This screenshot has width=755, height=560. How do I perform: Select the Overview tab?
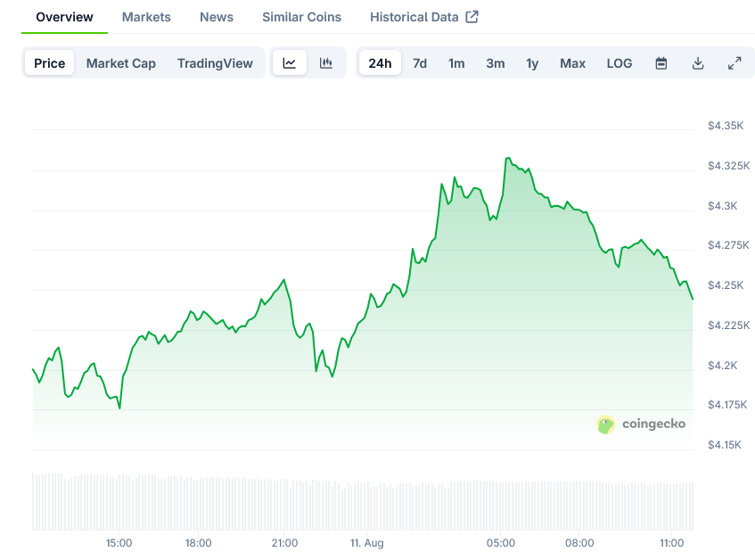click(x=64, y=17)
